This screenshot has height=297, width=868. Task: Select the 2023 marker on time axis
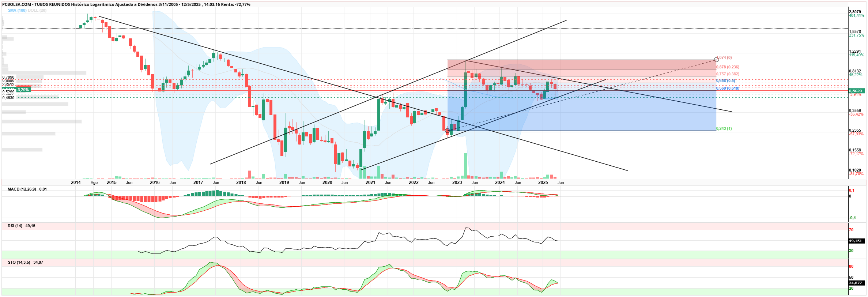(457, 183)
